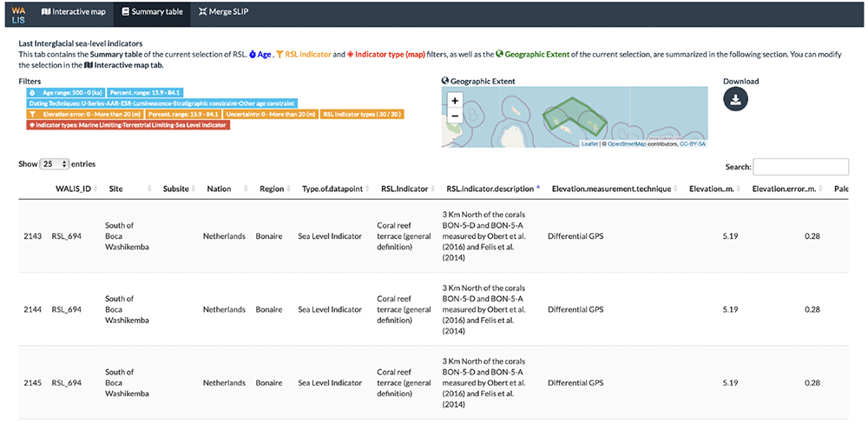Click the Search input field
Screen dimensions: 868x424
click(x=800, y=166)
